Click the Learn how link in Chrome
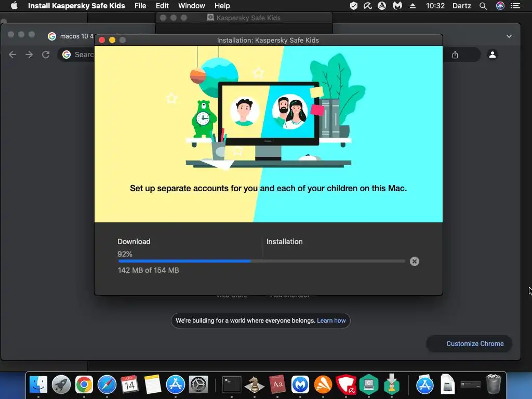This screenshot has width=532, height=399. [x=331, y=321]
